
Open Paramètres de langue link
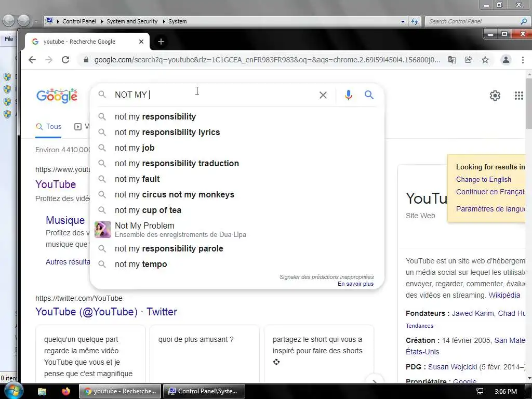click(490, 209)
